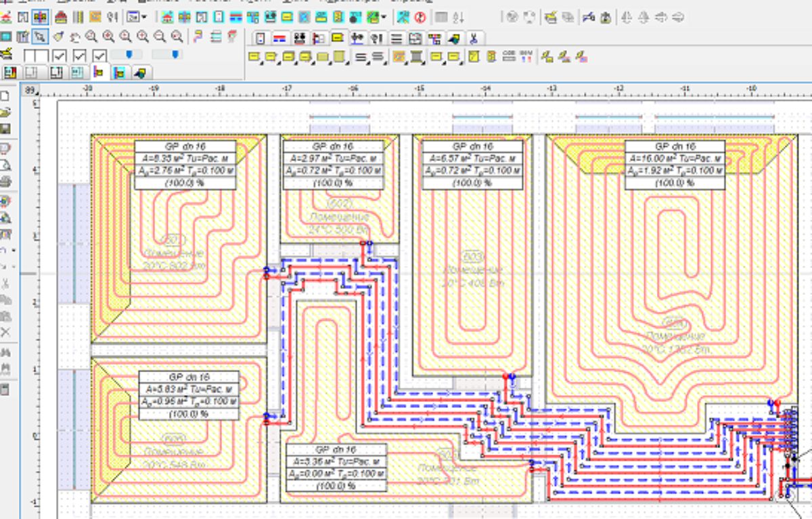Screen dimensions: 812x519
Task: Select the arrow pointer selection tool
Action: click(40, 36)
